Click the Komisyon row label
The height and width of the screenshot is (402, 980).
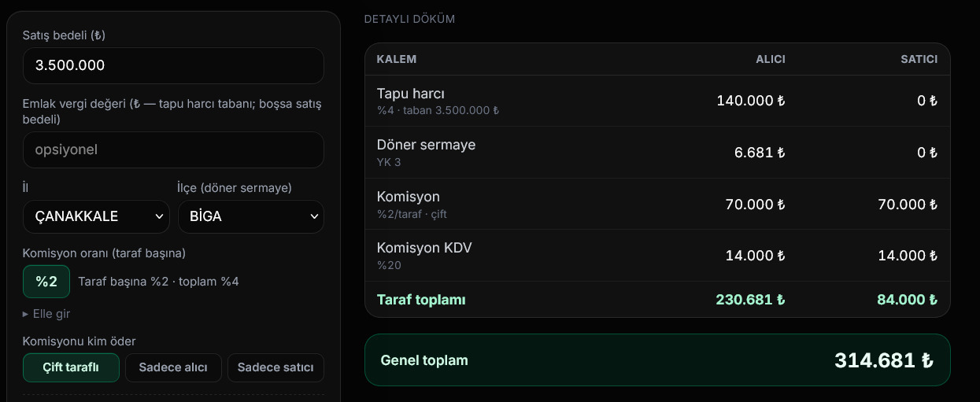click(x=409, y=197)
